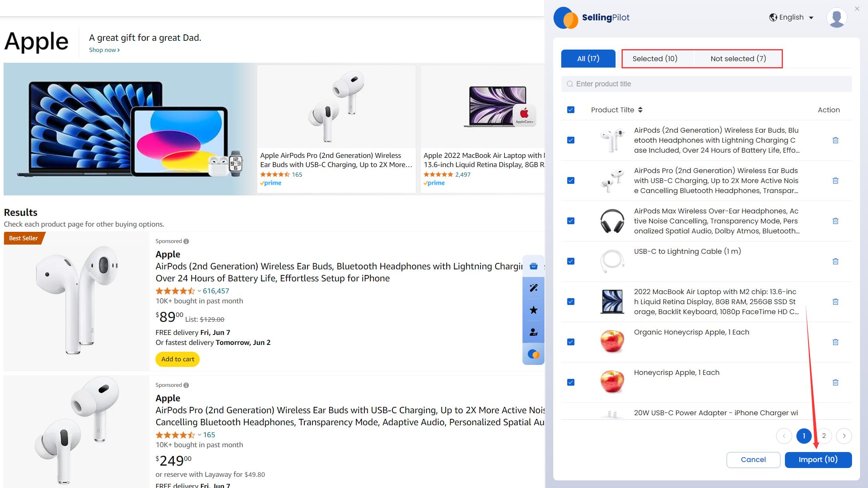Image resolution: width=868 pixels, height=488 pixels.
Task: Switch to the All (17) tab
Action: coord(588,59)
